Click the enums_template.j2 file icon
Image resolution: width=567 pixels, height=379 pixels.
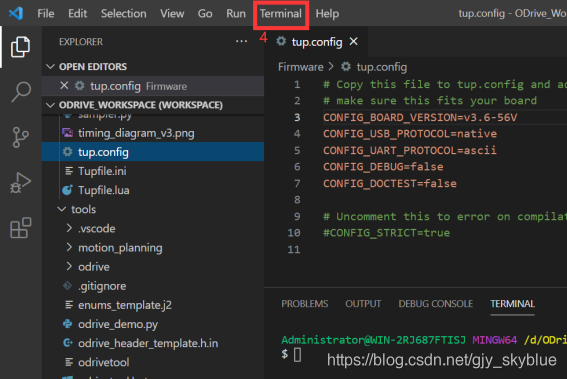point(69,305)
